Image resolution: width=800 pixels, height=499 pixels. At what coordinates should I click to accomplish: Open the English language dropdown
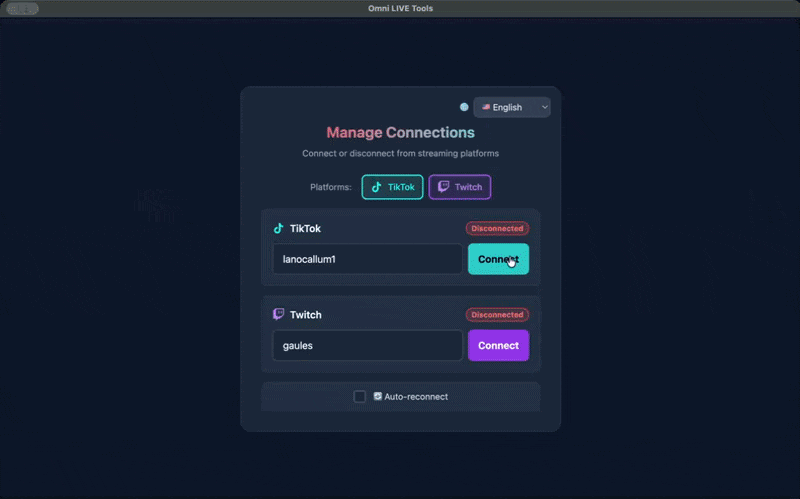pos(512,107)
